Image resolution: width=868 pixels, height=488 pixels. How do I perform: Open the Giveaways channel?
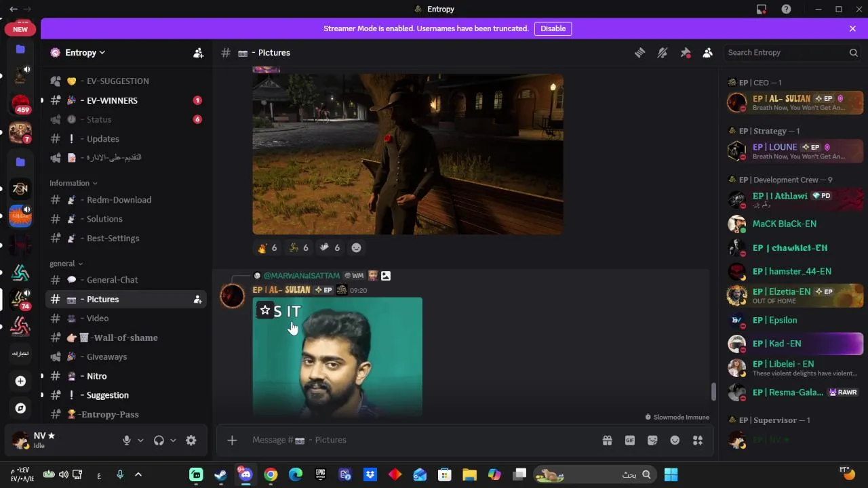(x=126, y=357)
